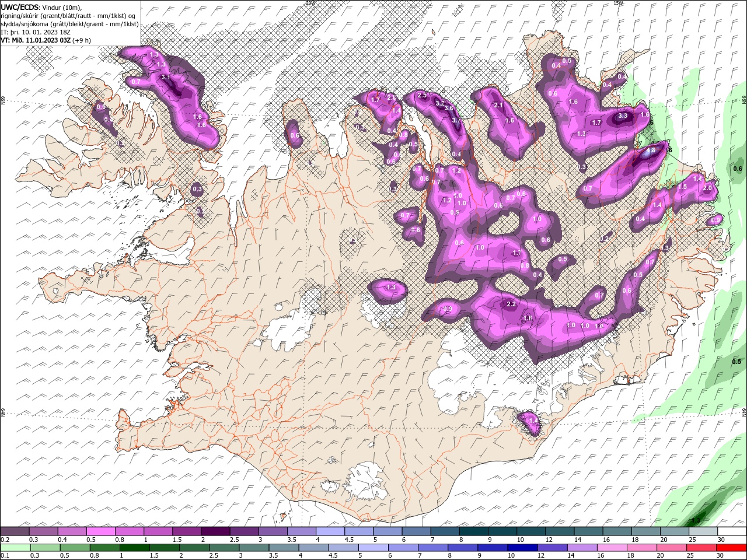Click the lavender swatch between 4 and 4.5 in top legend
Screen dimensions: 747x560
click(x=330, y=531)
